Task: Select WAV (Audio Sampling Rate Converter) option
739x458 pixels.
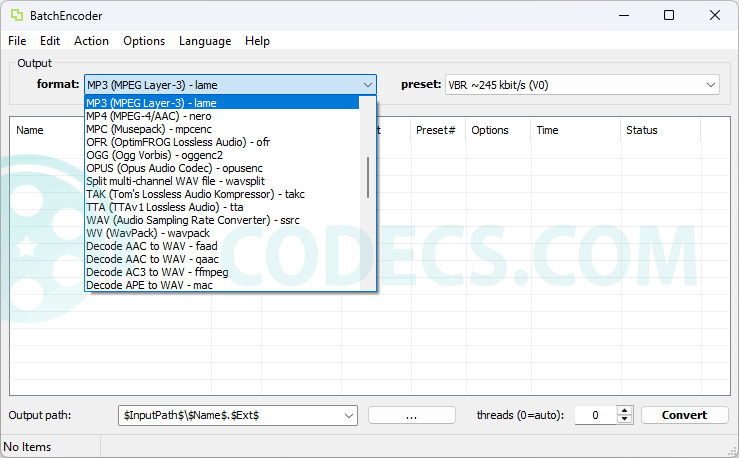Action: 222,220
